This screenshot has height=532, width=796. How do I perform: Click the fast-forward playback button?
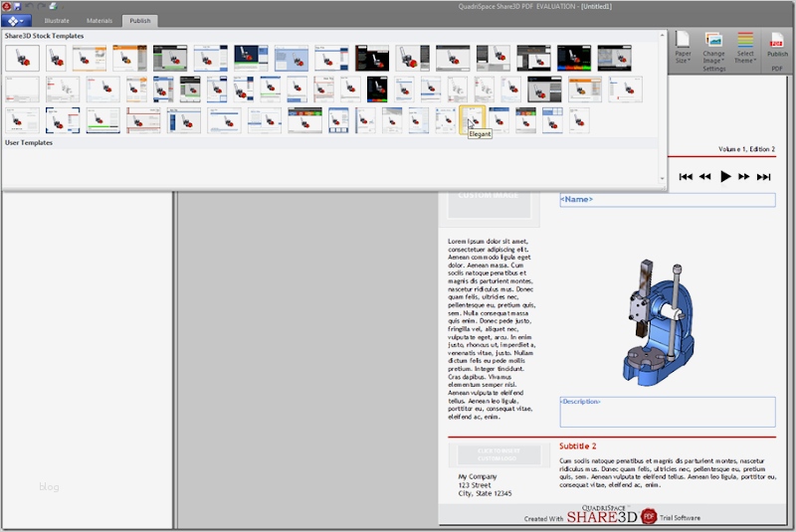(x=743, y=176)
